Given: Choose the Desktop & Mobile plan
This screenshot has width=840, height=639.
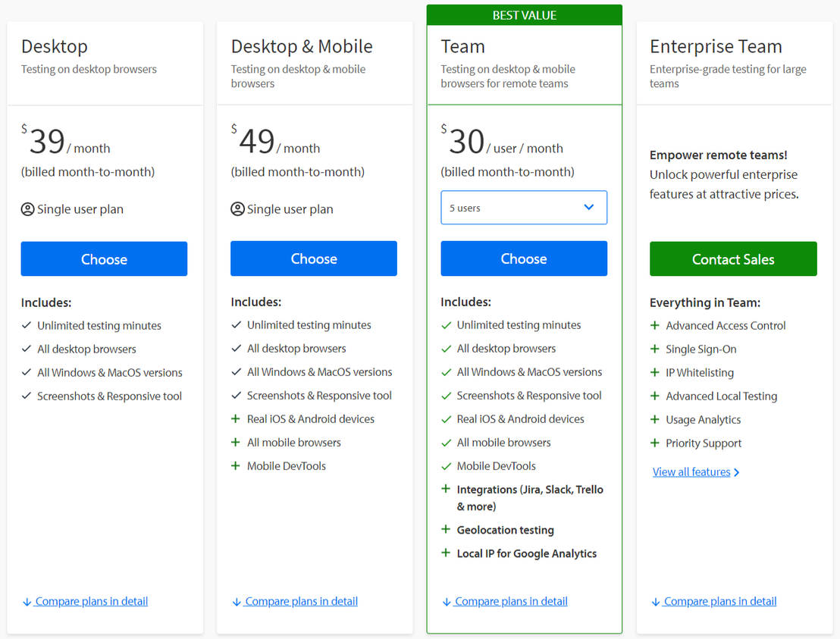Looking at the screenshot, I should pos(314,258).
